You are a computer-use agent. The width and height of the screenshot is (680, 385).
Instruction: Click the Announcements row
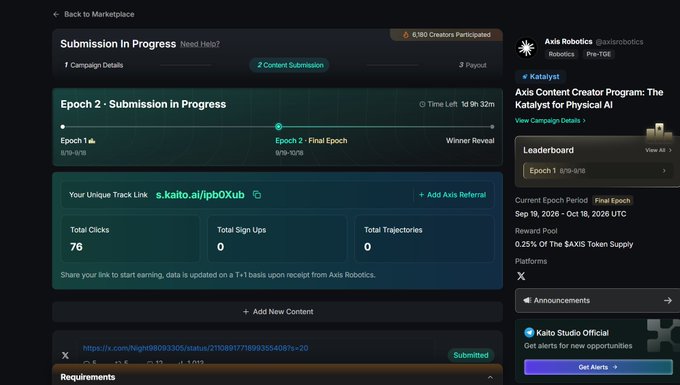(597, 300)
